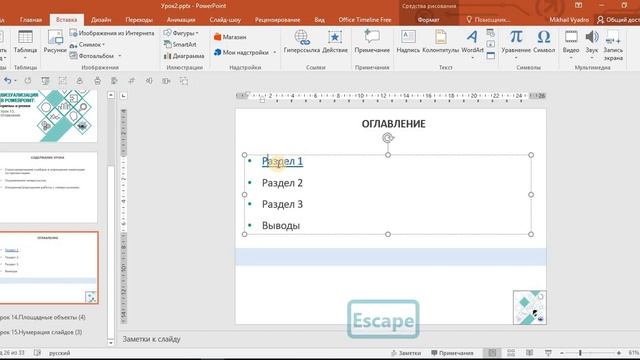The width and height of the screenshot is (640, 360).
Task: Open Изображения из Интернета
Action: click(112, 33)
